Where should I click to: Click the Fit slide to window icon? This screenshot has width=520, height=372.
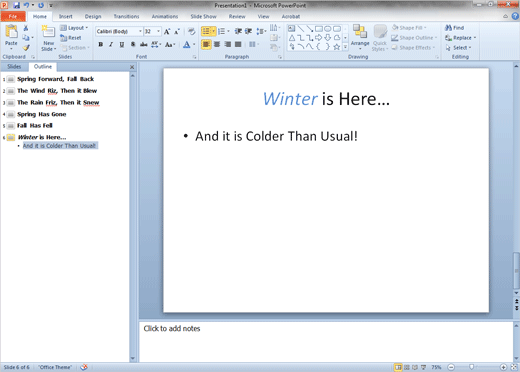pyautogui.click(x=514, y=367)
